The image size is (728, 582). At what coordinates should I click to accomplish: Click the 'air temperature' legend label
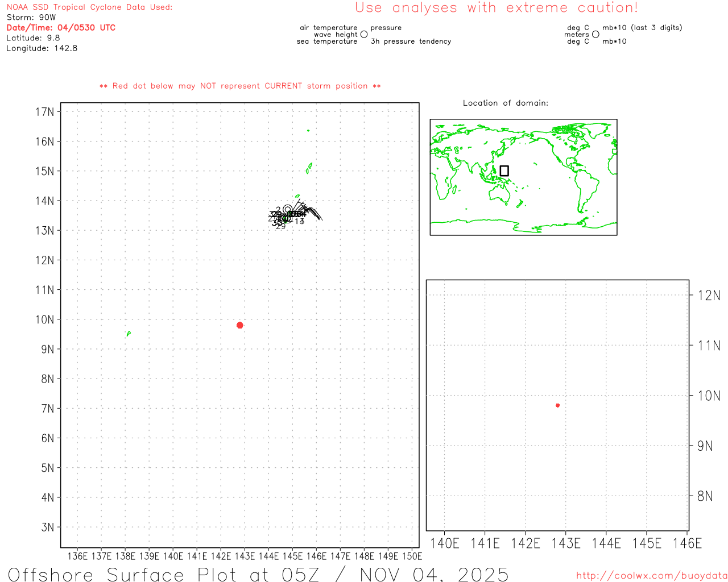(x=329, y=27)
